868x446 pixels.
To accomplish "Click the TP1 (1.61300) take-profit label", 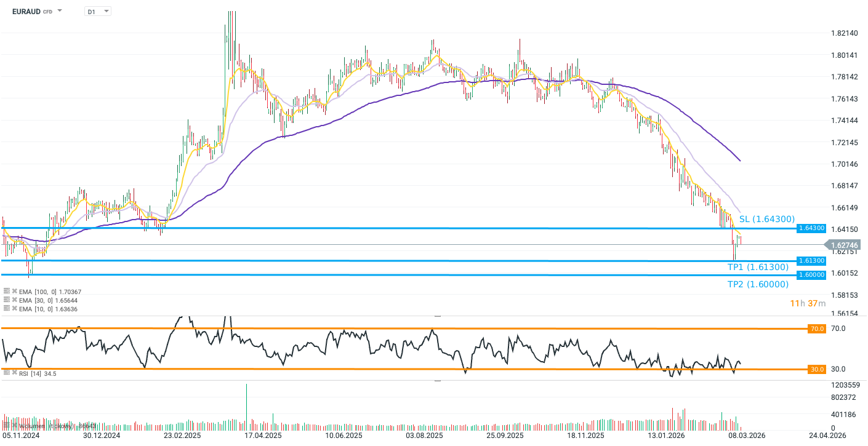I will pos(758,267).
